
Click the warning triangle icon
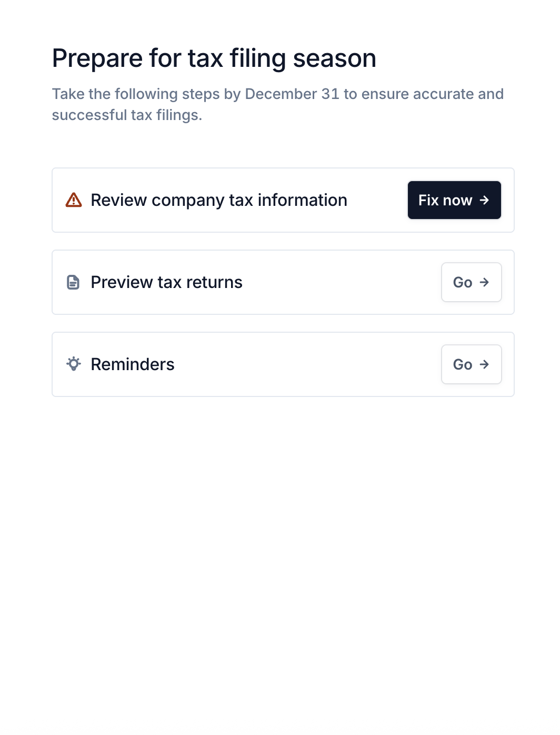[74, 200]
